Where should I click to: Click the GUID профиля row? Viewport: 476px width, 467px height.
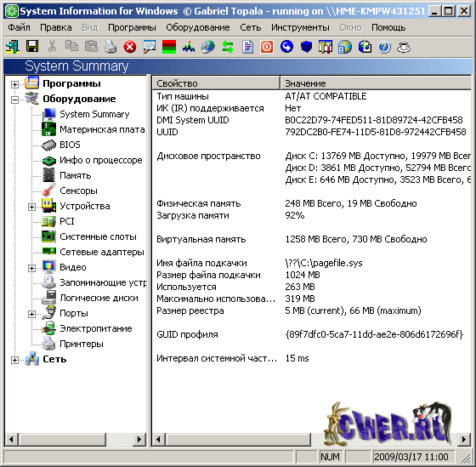point(312,334)
